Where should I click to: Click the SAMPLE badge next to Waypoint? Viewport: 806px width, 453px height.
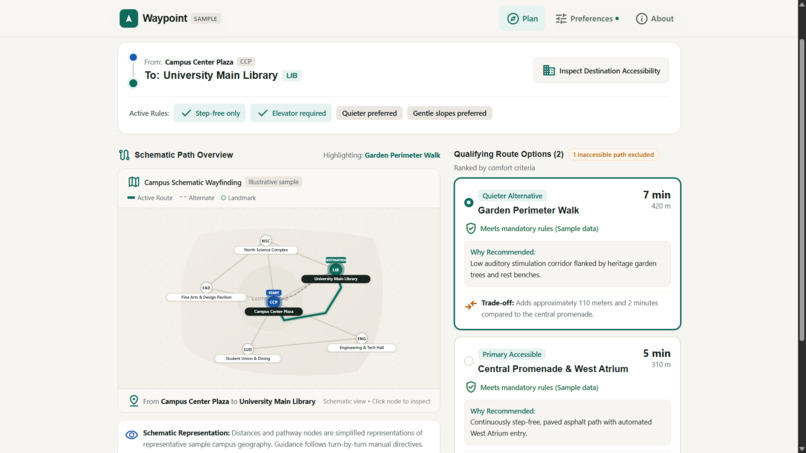click(x=206, y=19)
